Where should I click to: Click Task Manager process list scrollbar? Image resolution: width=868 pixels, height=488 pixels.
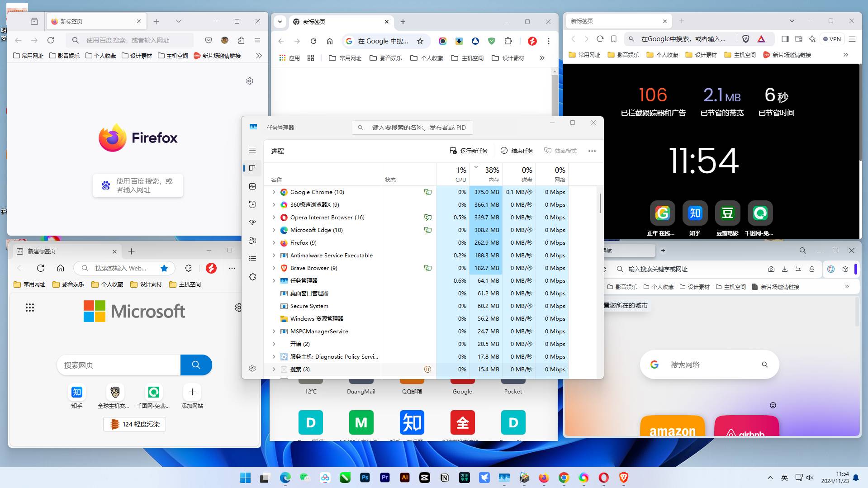(x=600, y=204)
